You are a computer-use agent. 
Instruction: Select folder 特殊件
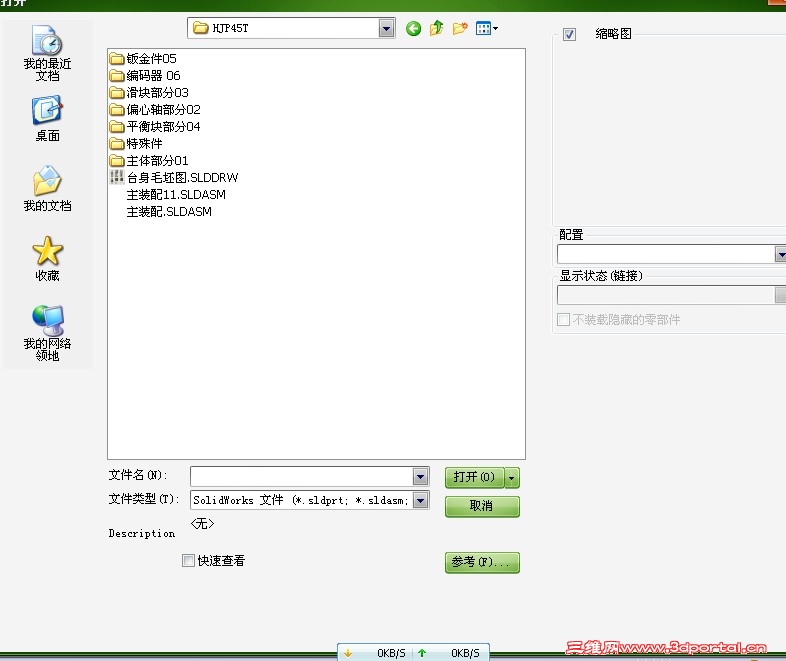(x=136, y=144)
